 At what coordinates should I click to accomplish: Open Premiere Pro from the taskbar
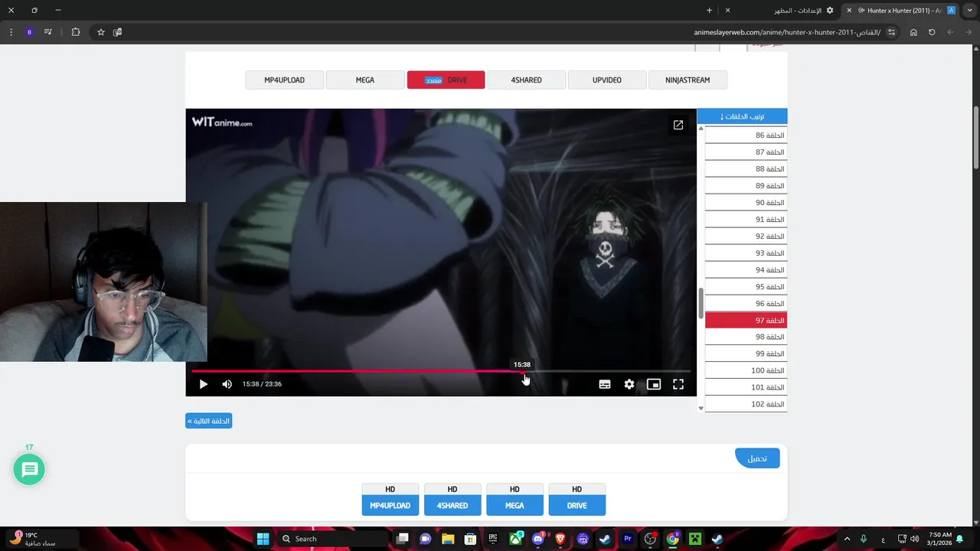point(628,539)
